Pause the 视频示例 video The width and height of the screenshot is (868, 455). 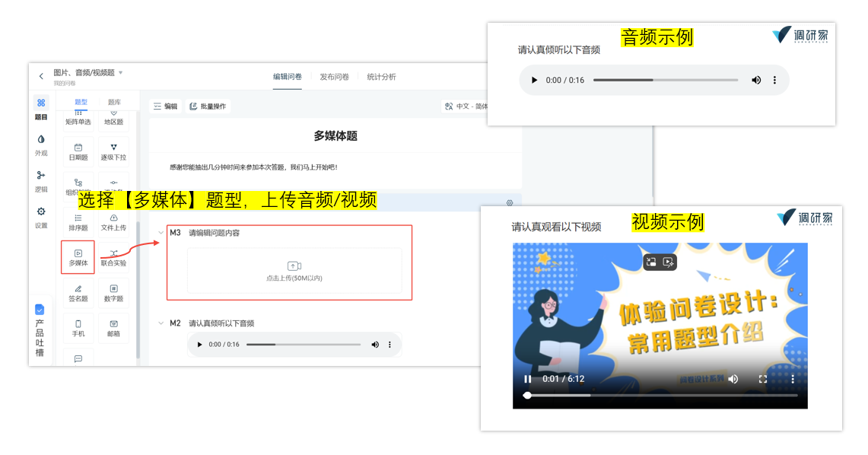point(527,379)
